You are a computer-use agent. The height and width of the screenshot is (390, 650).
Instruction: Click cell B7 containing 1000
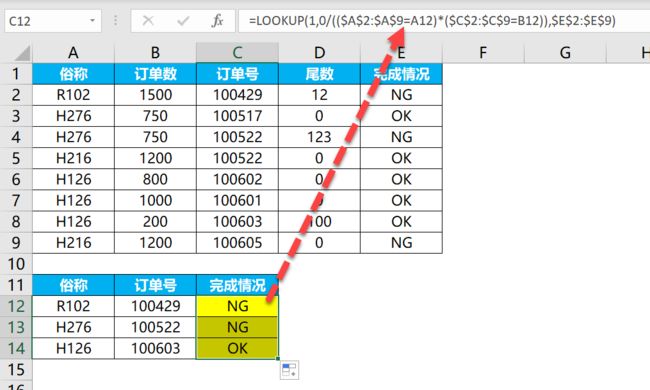[x=155, y=201]
